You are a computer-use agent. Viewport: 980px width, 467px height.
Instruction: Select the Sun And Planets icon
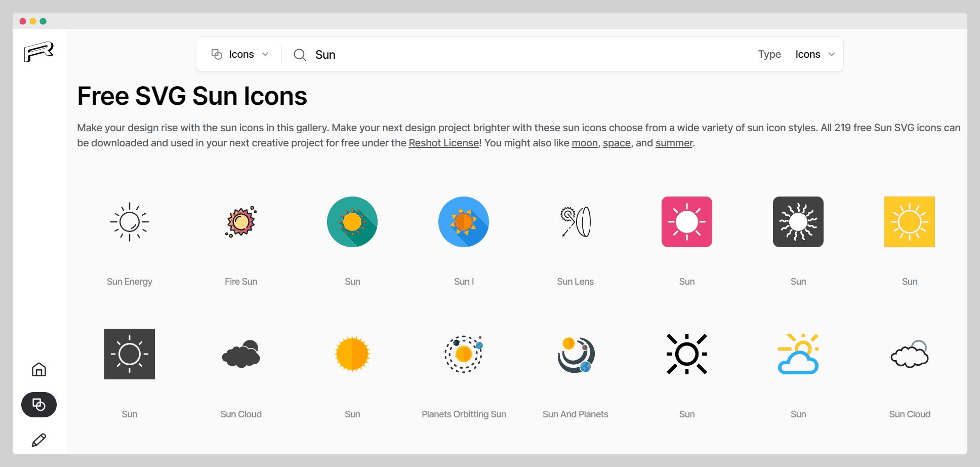(576, 354)
